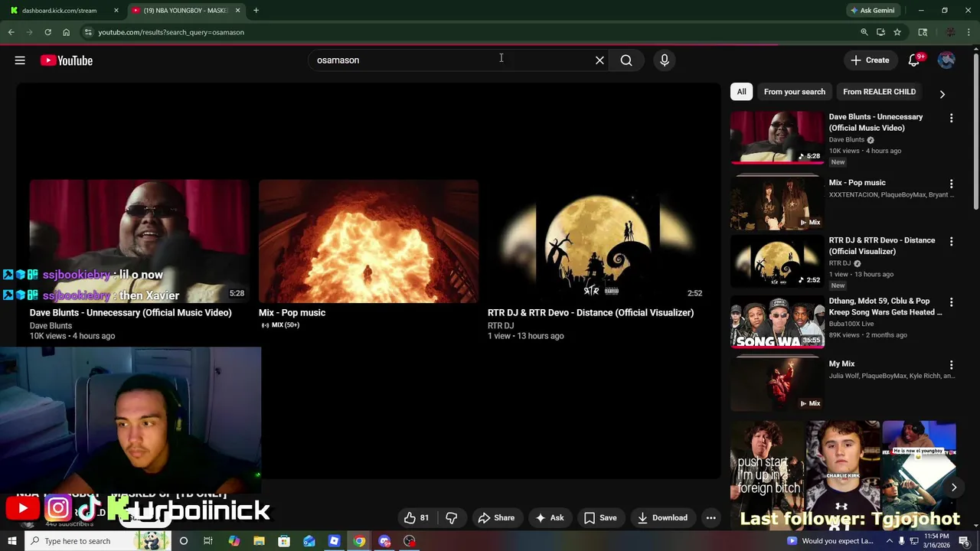
Task: Go back in browser history
Action: [x=11, y=32]
